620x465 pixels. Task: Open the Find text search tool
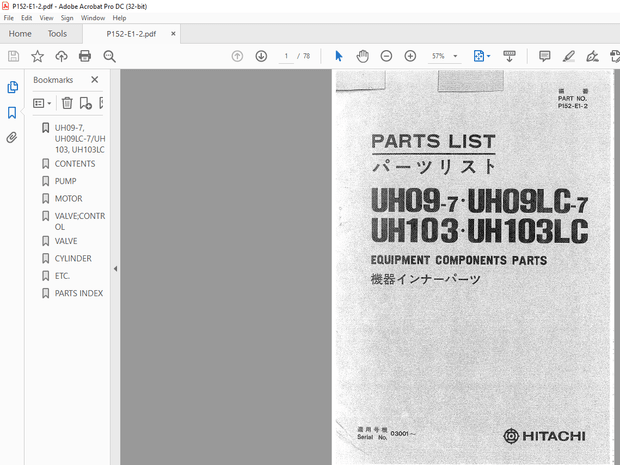pyautogui.click(x=109, y=56)
